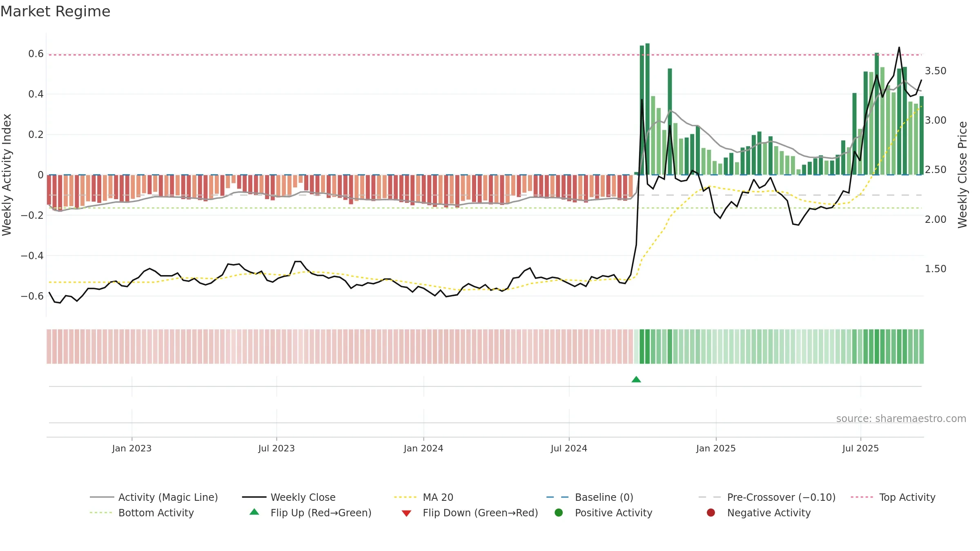Click the 3.50 right axis tick label
The image size is (980, 551).
(935, 71)
